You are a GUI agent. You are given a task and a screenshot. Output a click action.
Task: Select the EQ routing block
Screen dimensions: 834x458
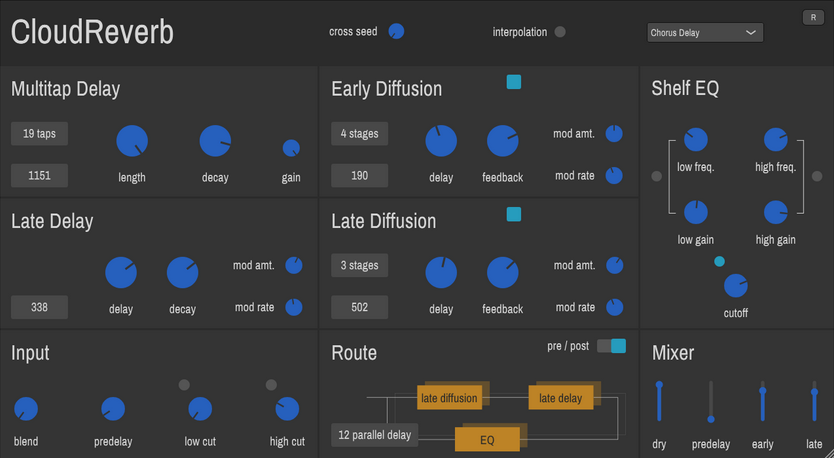point(487,439)
